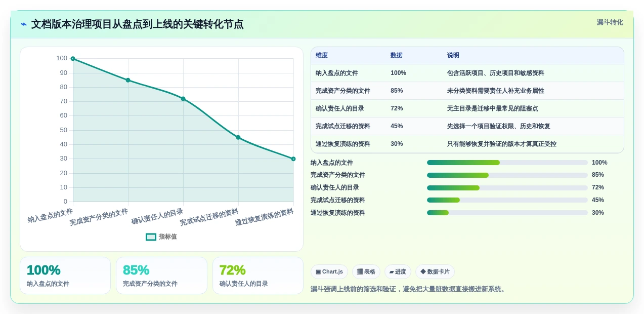Image resolution: width=644 pixels, height=314 pixels.
Task: Click the 45% value in the table
Action: tap(397, 126)
